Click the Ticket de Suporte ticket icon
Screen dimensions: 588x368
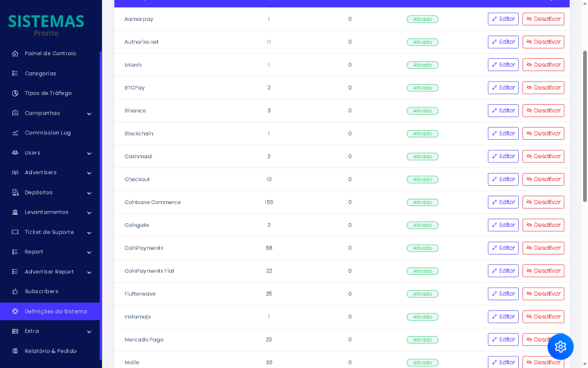[15, 232]
